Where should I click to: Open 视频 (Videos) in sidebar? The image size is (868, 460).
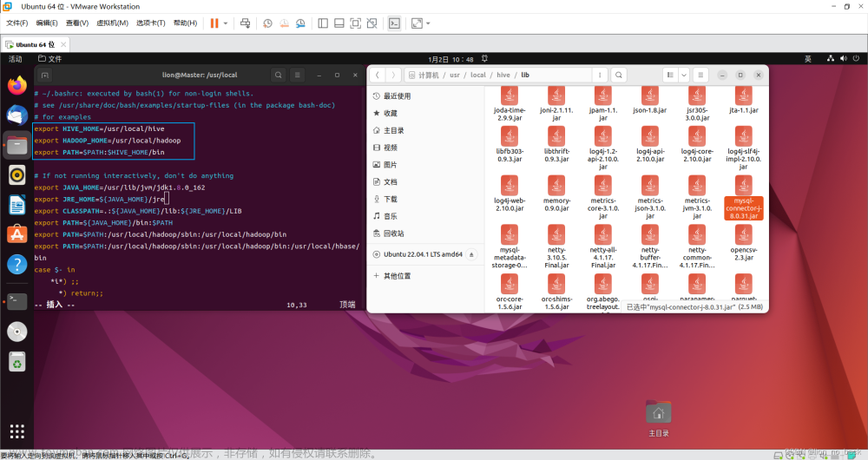point(426,148)
